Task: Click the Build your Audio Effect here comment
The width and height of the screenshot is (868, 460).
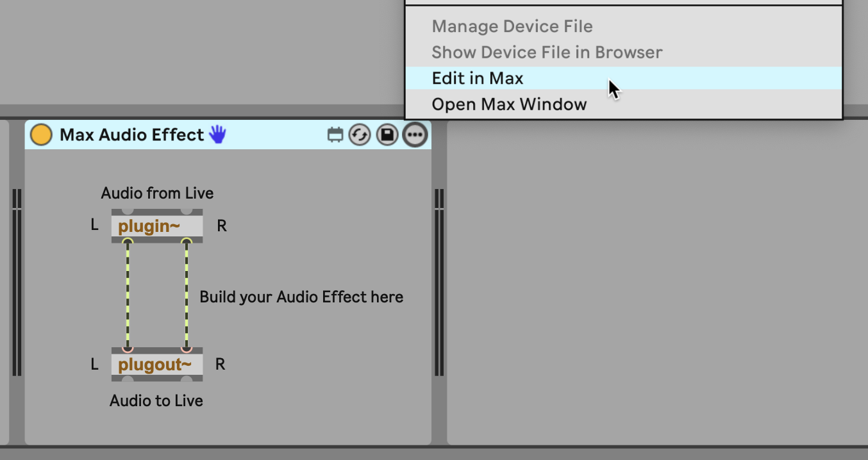Action: (x=301, y=297)
